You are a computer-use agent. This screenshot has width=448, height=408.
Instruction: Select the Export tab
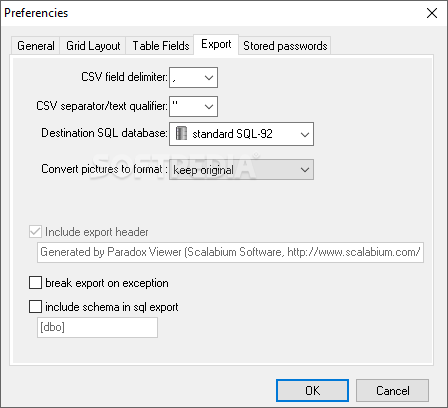tap(216, 44)
